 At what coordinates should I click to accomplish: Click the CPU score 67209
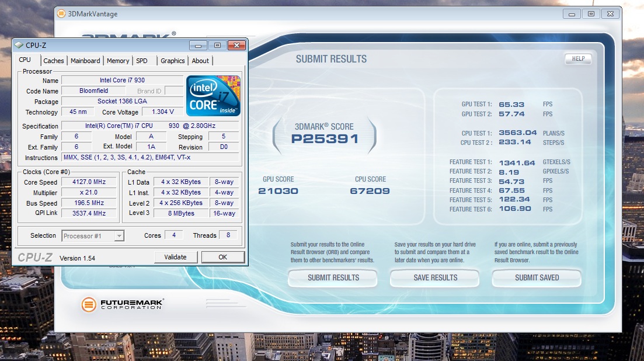(x=370, y=191)
